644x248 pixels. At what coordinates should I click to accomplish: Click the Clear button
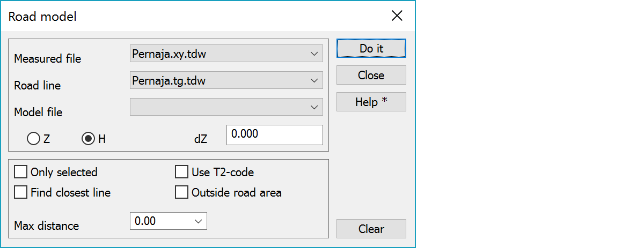point(371,229)
